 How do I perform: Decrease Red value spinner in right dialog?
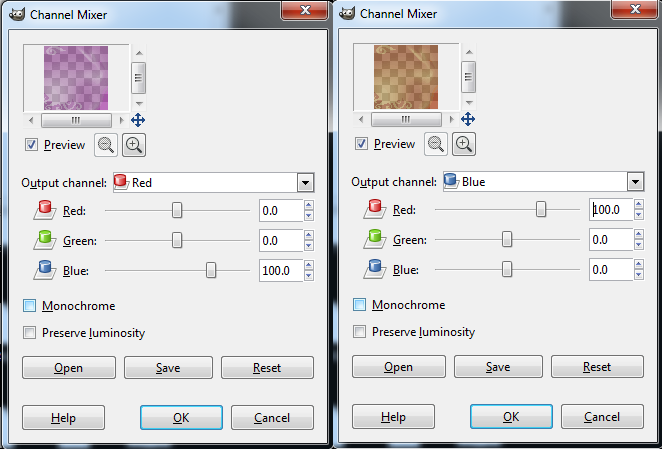point(639,215)
